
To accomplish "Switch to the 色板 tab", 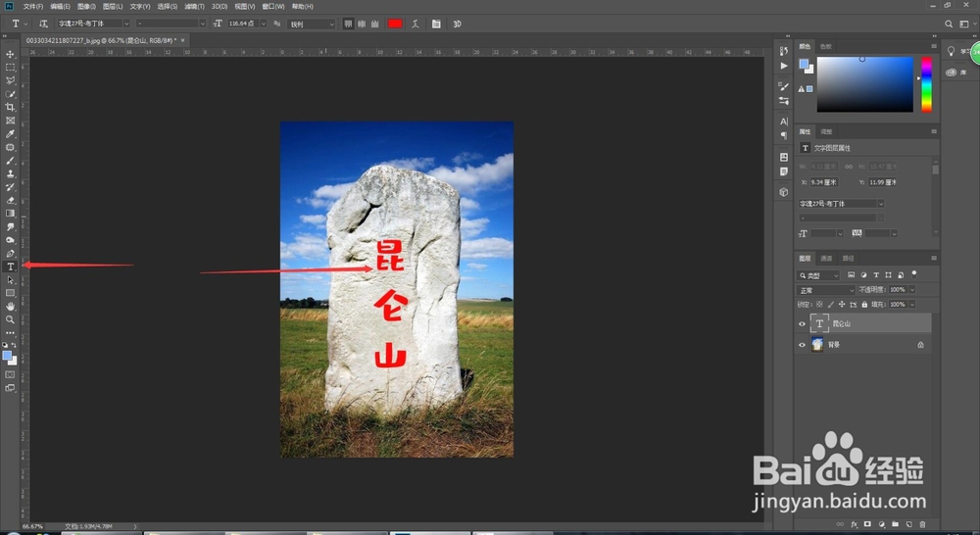I will (x=825, y=46).
